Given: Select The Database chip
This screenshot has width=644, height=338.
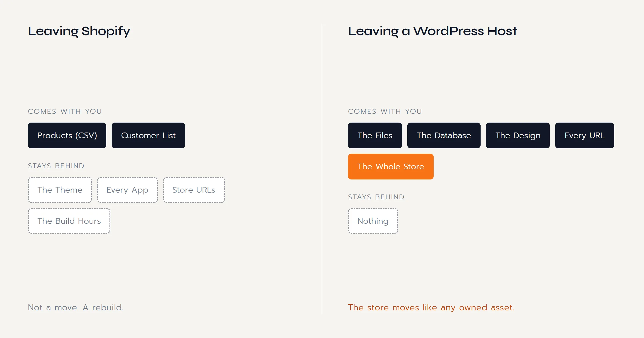Looking at the screenshot, I should click(x=444, y=135).
